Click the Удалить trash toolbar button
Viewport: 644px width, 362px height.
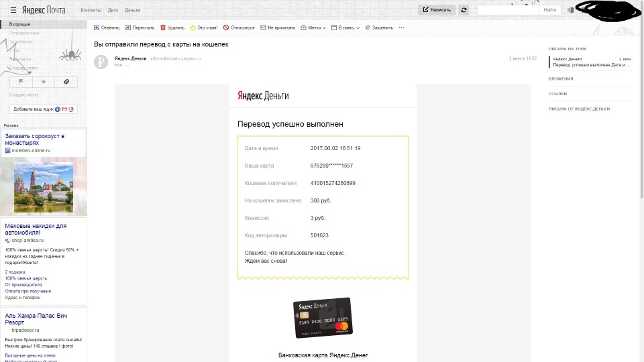click(x=172, y=27)
